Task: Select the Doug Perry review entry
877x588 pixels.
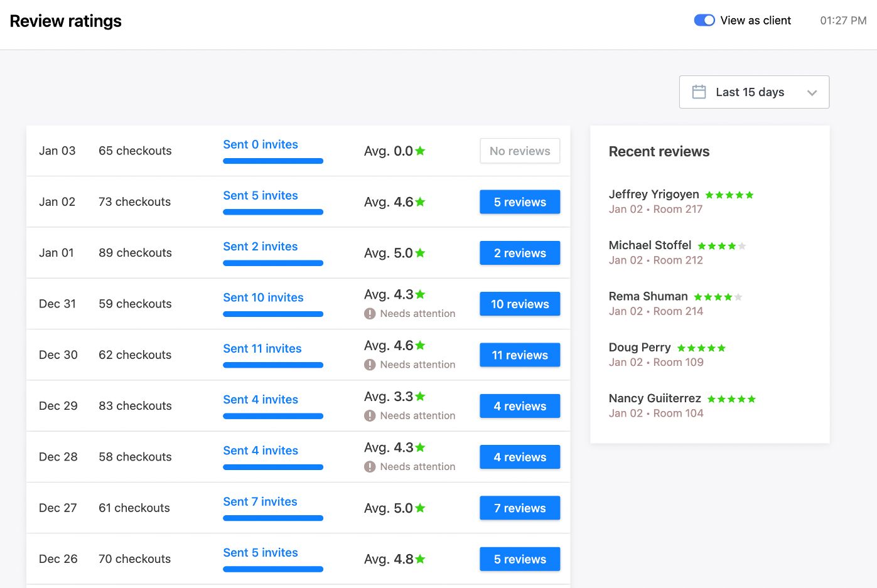Action: click(x=639, y=348)
